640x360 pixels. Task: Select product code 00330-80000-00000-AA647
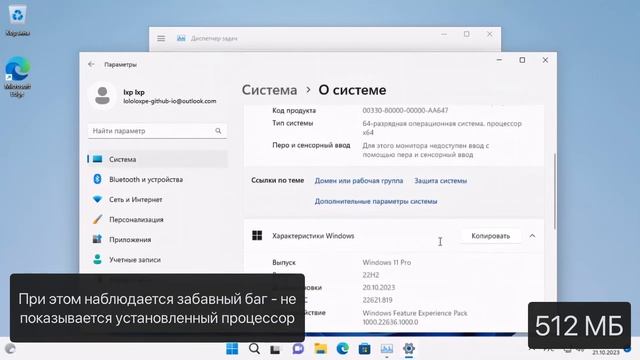click(405, 110)
